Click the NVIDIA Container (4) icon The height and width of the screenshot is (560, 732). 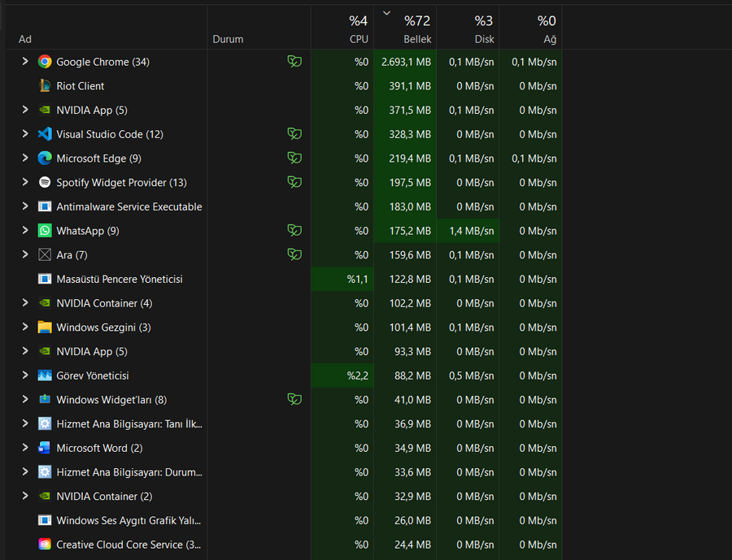pyautogui.click(x=45, y=303)
